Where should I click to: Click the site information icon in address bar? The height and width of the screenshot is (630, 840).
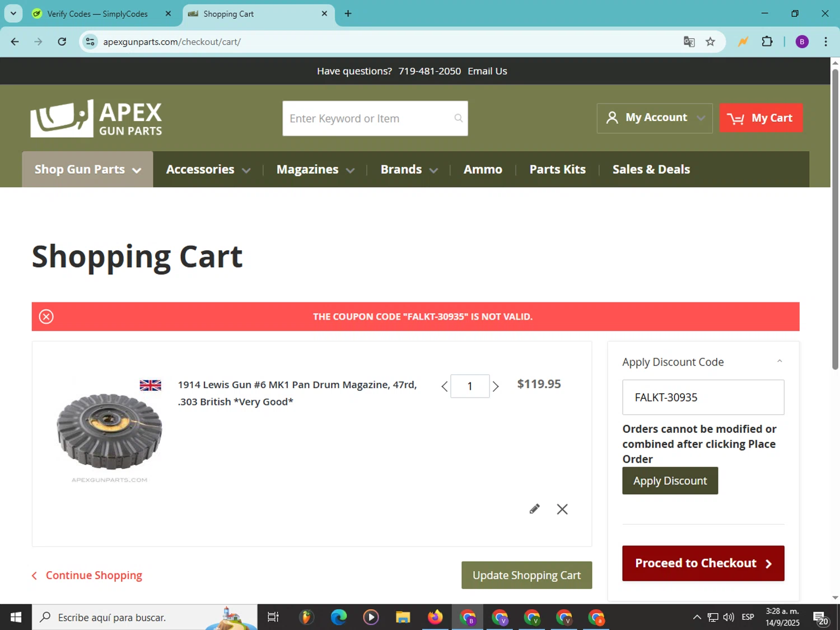pos(90,41)
